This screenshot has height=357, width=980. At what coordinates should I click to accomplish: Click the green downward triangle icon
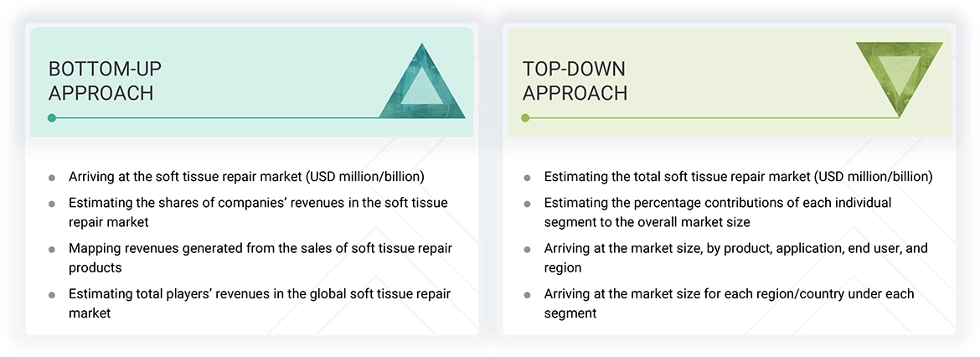click(x=900, y=75)
